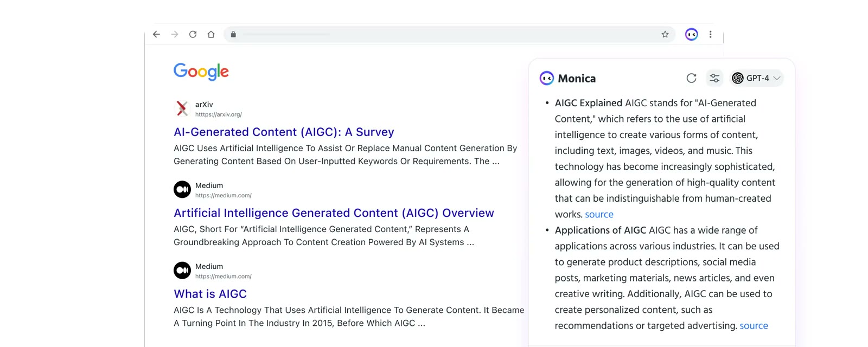Viewport: 868px width, 347px height.
Task: Reload the page with the refresh icon
Action: [193, 34]
